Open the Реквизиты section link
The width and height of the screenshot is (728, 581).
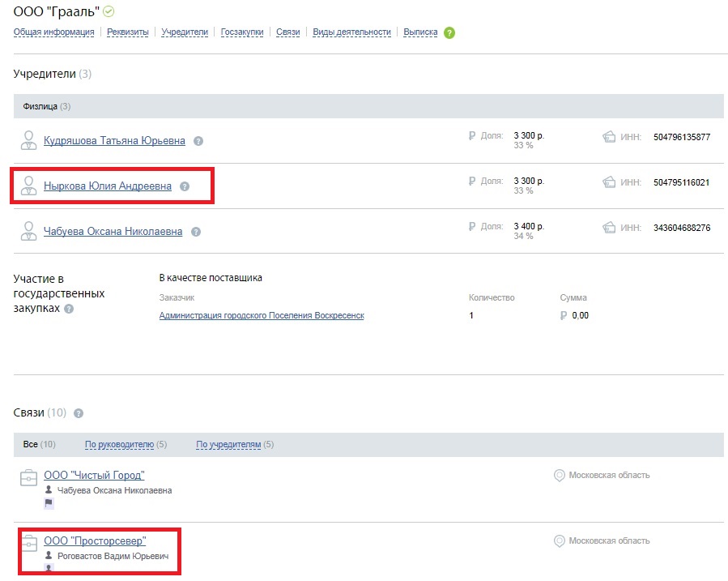(x=127, y=32)
